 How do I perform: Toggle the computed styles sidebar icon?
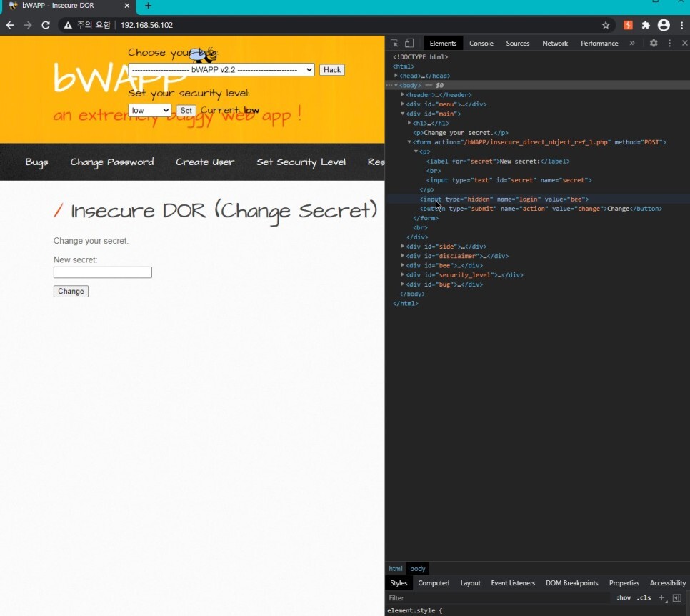[677, 597]
